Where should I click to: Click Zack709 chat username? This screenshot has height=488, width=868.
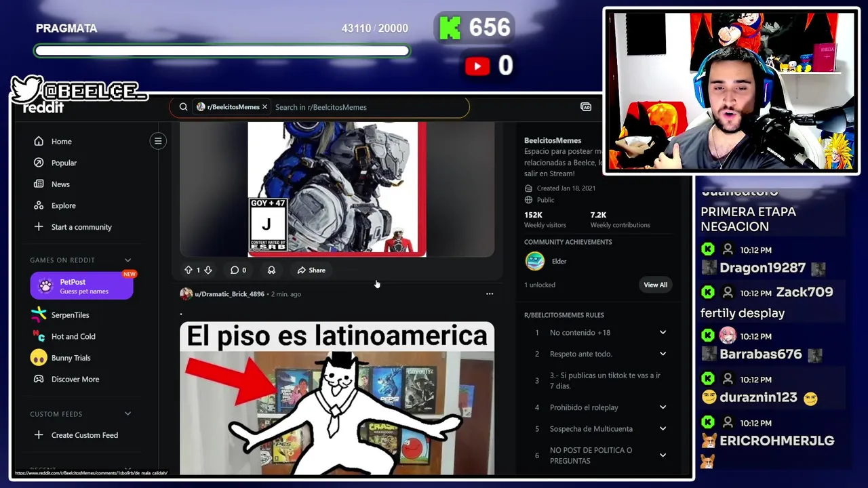[804, 292]
